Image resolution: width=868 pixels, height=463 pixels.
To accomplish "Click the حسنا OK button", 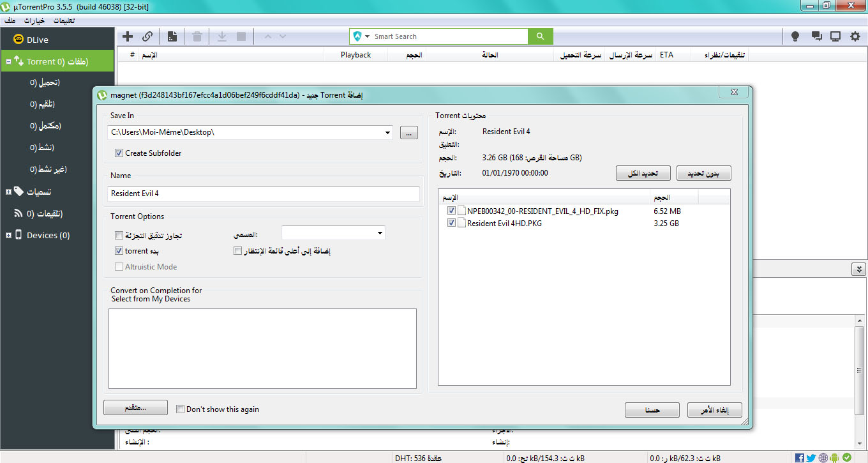I will coord(652,410).
